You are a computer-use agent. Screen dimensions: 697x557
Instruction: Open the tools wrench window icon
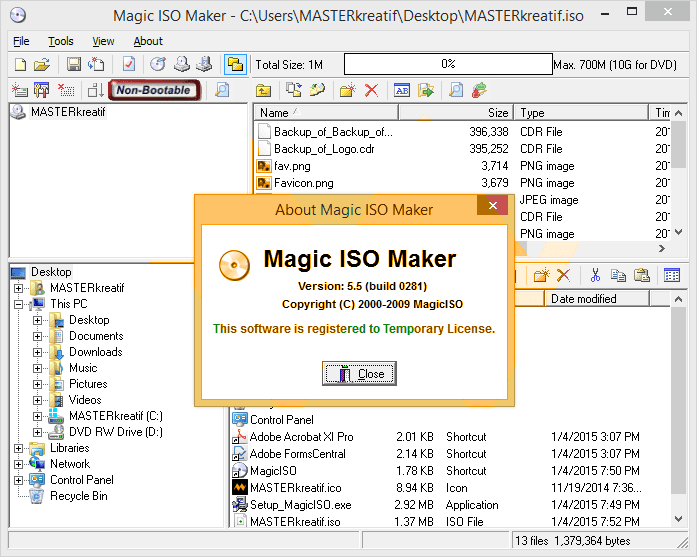pos(42,90)
